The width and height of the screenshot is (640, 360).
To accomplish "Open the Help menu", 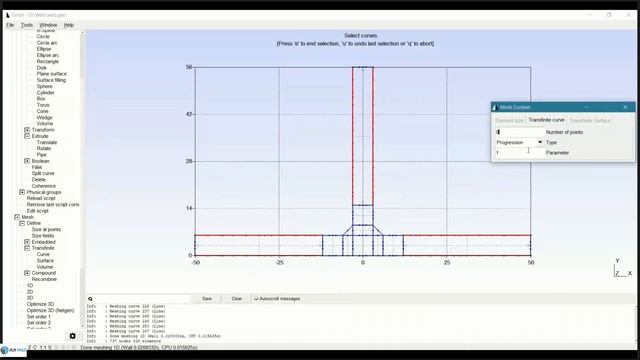I will point(69,25).
